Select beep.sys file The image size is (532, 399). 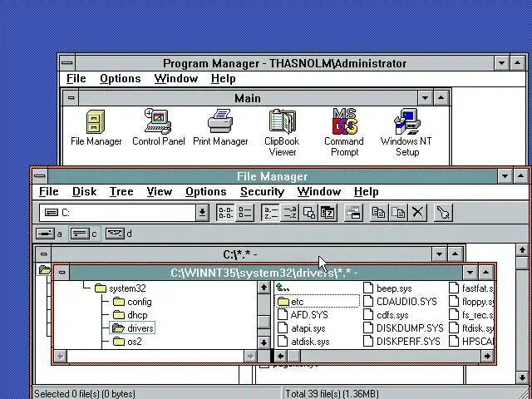pyautogui.click(x=387, y=288)
